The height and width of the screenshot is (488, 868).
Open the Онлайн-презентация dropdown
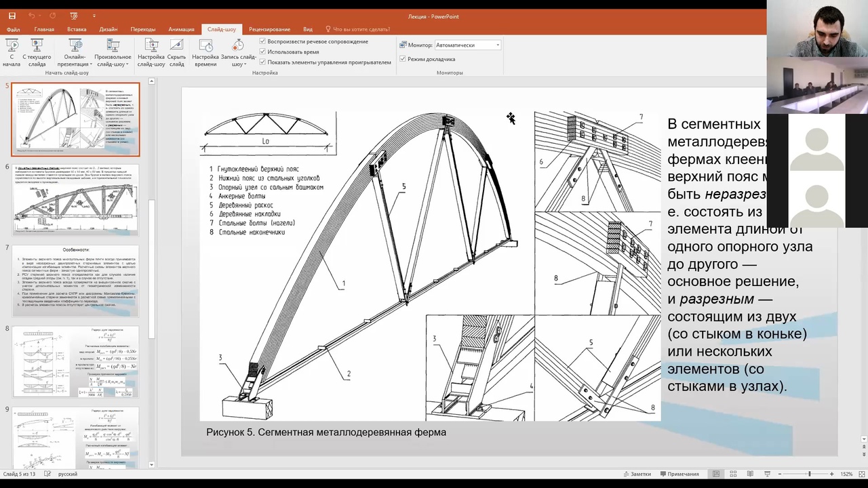75,53
